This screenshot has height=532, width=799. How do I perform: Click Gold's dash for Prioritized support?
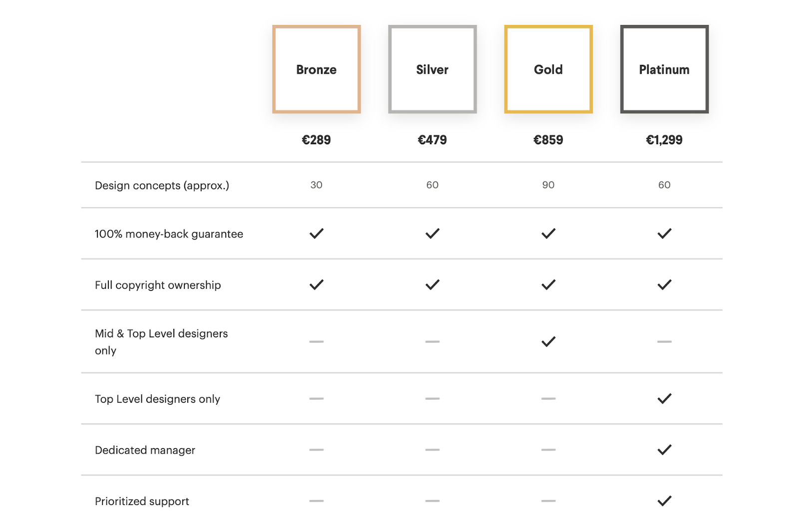pos(548,501)
